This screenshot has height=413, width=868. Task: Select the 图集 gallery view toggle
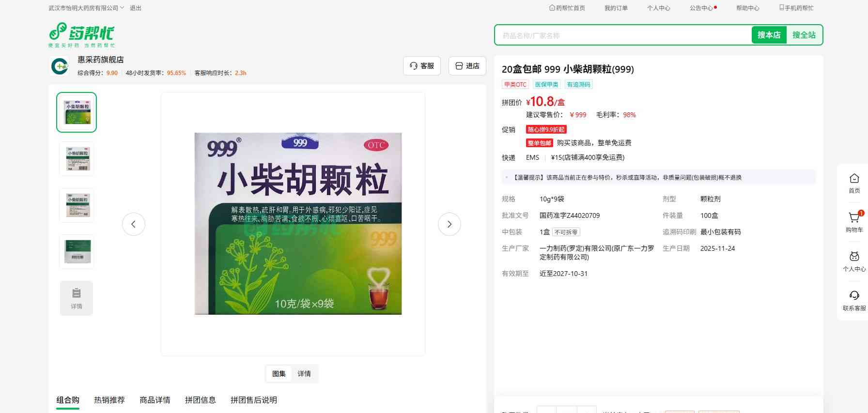[x=279, y=374]
